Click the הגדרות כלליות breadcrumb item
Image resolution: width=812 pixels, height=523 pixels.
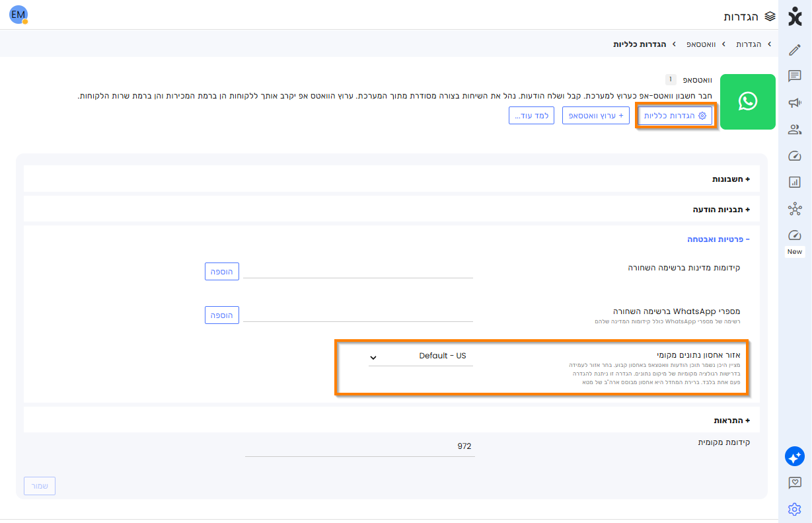(x=640, y=44)
